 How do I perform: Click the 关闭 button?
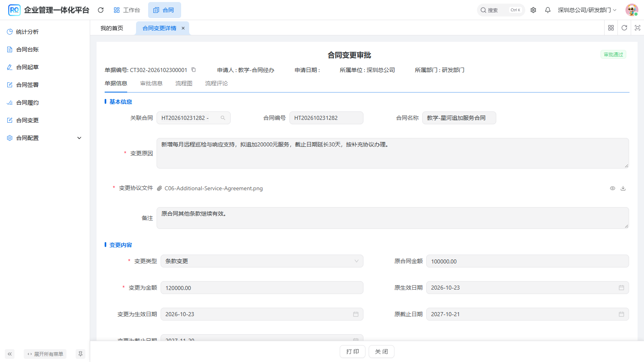(x=382, y=352)
